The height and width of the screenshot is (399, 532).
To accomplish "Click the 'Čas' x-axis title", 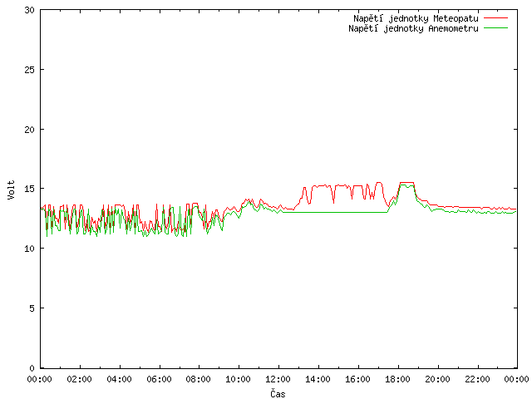I will [278, 393].
